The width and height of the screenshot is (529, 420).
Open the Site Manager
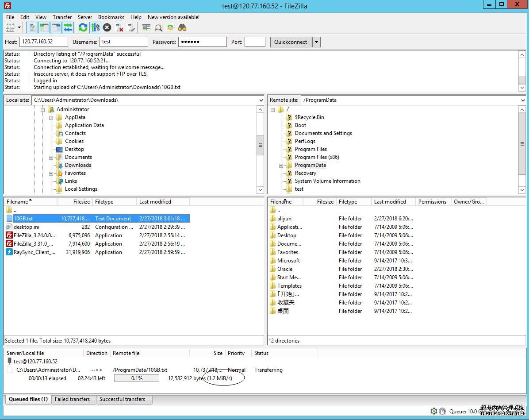(10, 28)
